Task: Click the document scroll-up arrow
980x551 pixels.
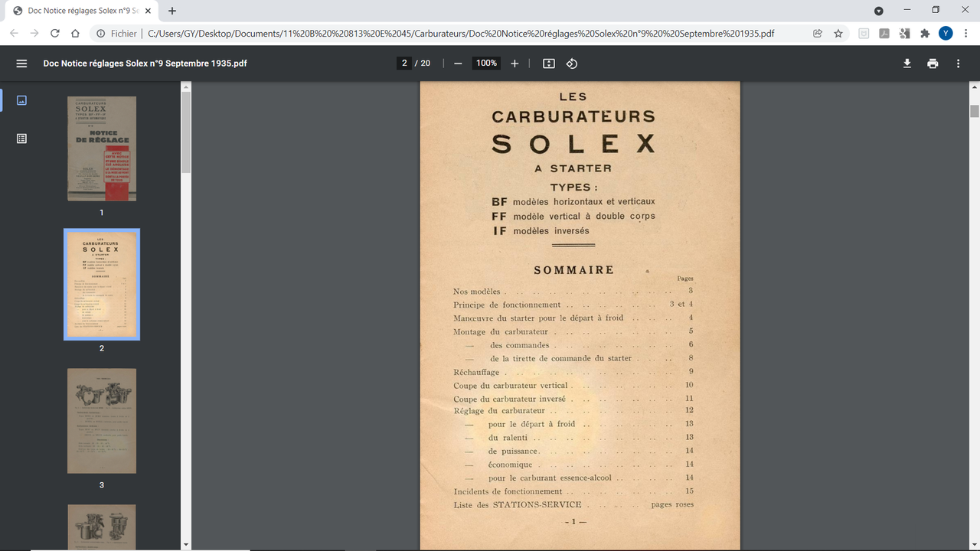Action: coord(975,86)
